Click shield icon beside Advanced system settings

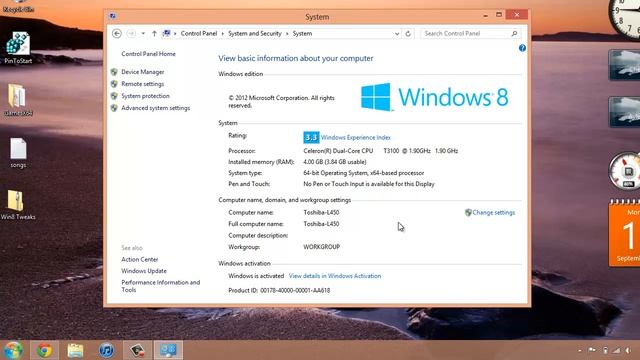click(114, 108)
